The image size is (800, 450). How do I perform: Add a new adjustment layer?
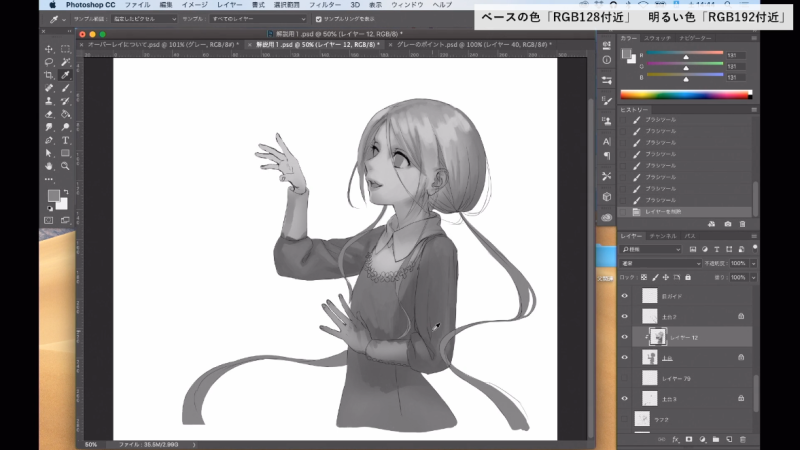[x=703, y=439]
